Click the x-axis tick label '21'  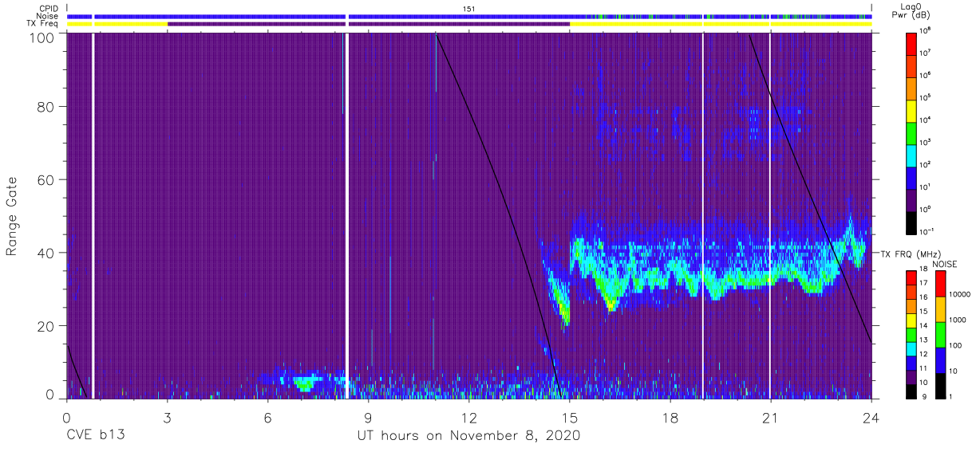(x=771, y=417)
